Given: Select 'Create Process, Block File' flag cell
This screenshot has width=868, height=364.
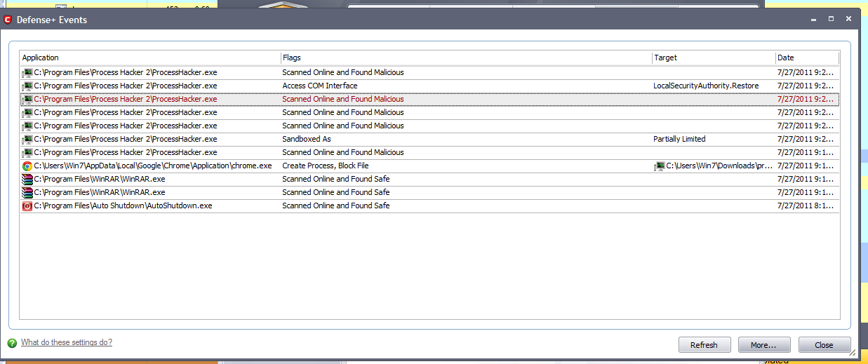Looking at the screenshot, I should click(x=326, y=166).
